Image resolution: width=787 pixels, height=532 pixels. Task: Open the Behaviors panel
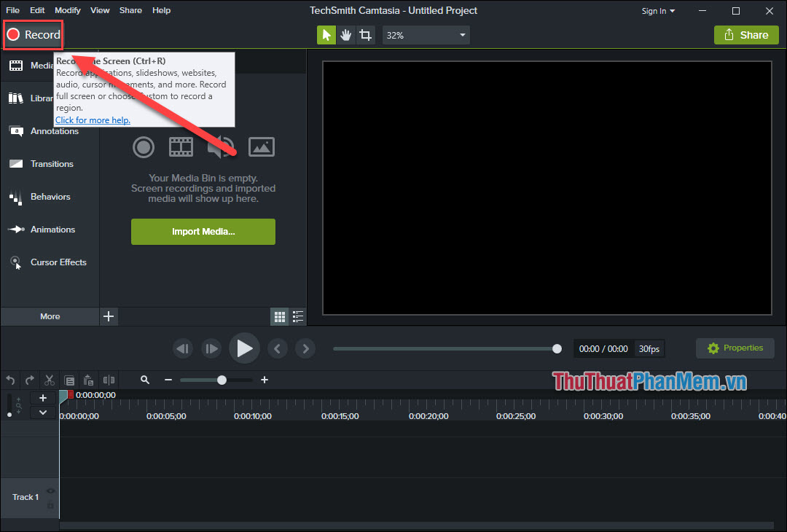point(50,196)
